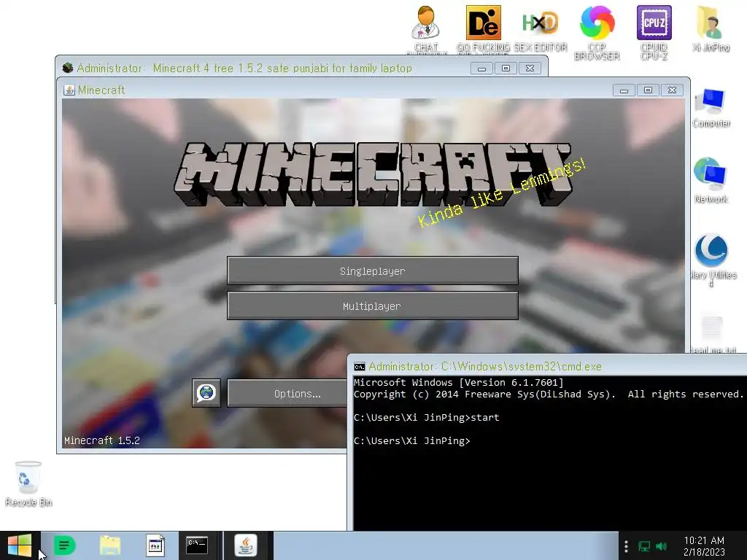Open Minecraft Options
747x560 pixels.
tap(287, 393)
